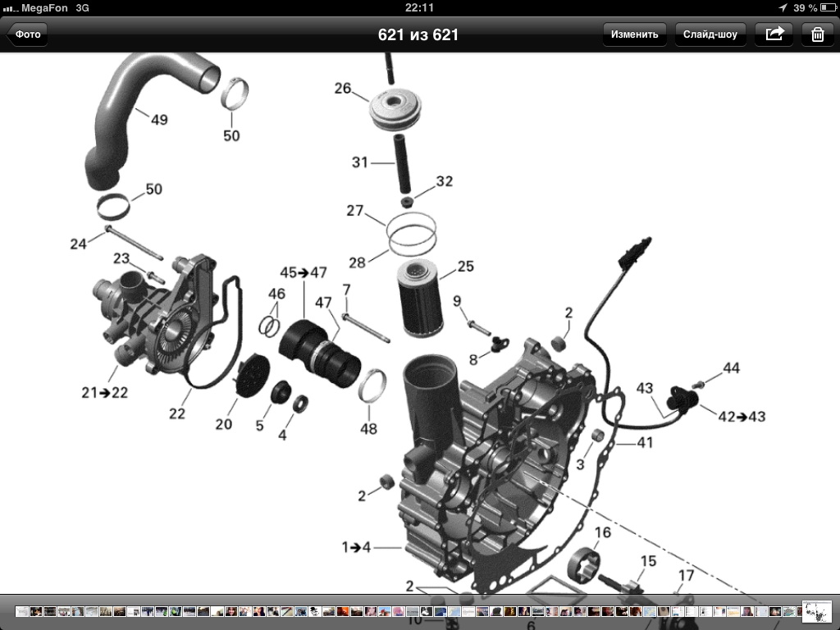The width and height of the screenshot is (840, 630).
Task: Tap the signal strength dots by MegaFon
Action: tap(10, 7)
